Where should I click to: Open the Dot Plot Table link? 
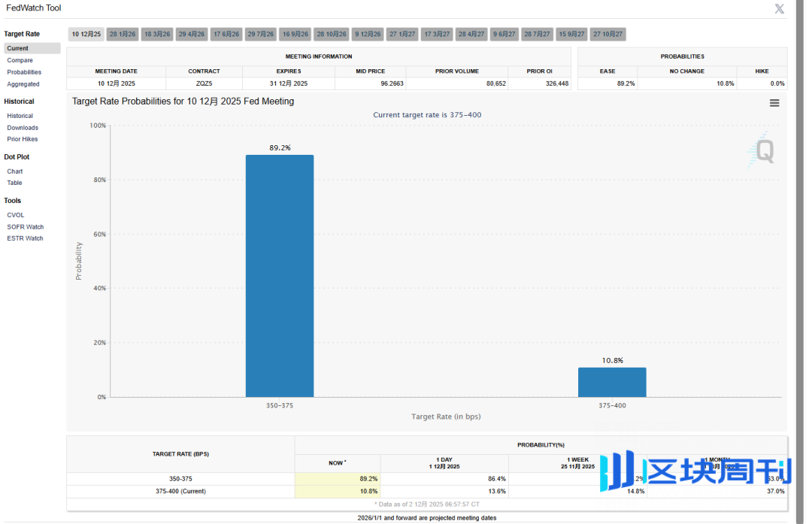tap(15, 183)
